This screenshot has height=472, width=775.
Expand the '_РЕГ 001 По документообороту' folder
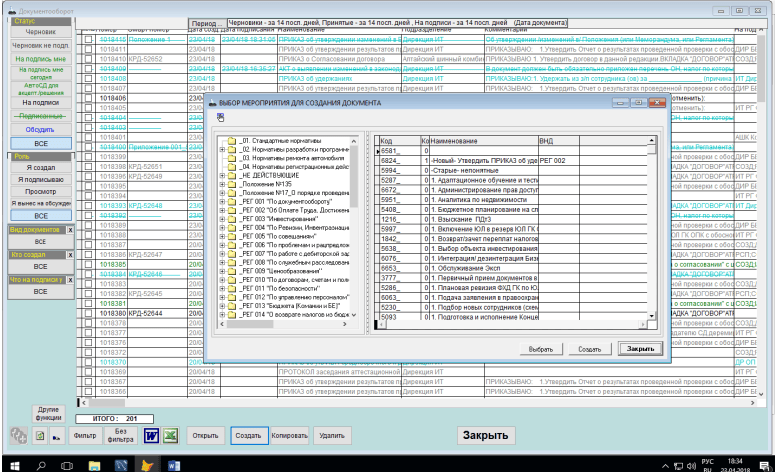(221, 202)
